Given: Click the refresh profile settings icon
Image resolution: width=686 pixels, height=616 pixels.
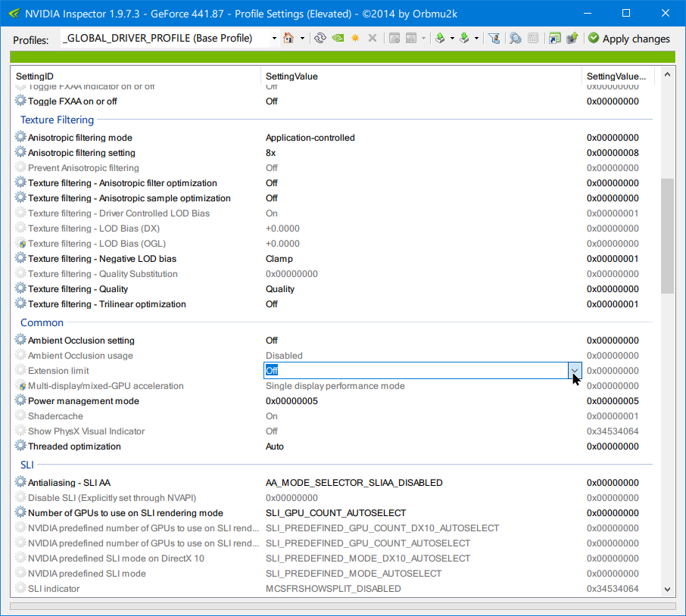Looking at the screenshot, I should coord(320,38).
